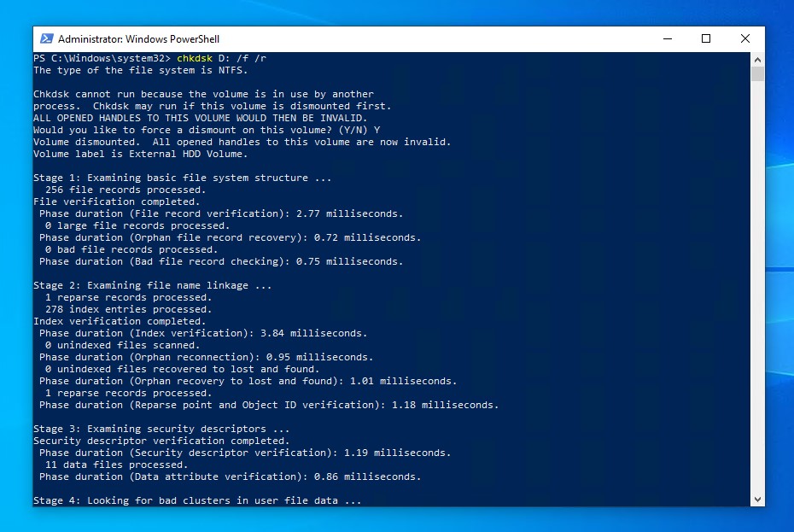Click the 'Stage 3: Examining security descriptors' line

[x=161, y=429]
